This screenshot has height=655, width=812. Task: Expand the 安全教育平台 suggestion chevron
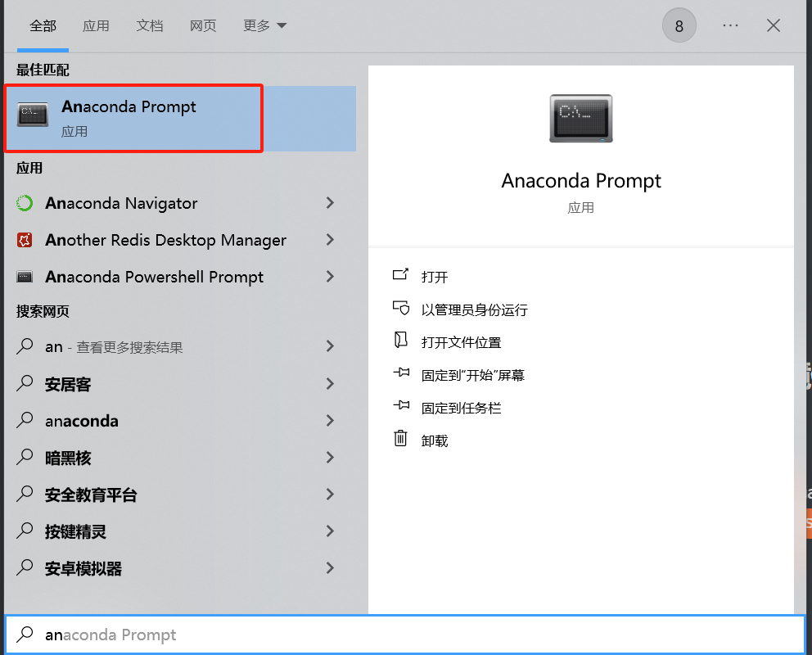(330, 495)
